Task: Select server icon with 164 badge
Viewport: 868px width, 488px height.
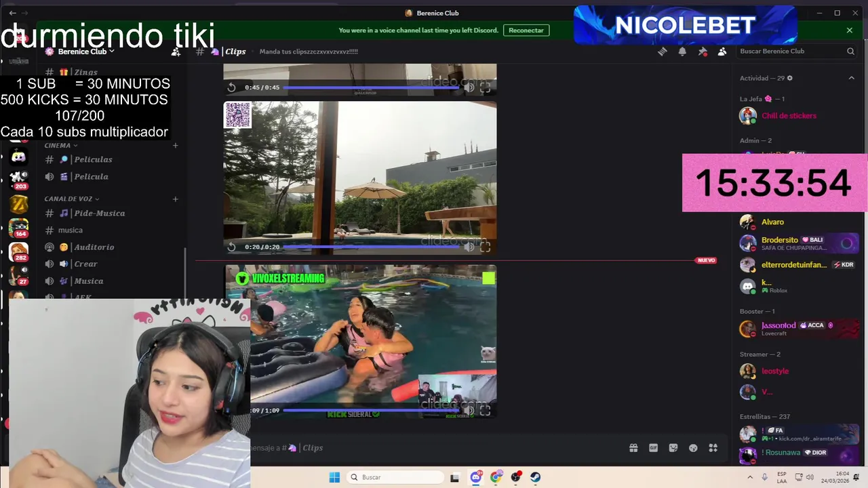Action: pos(18,227)
